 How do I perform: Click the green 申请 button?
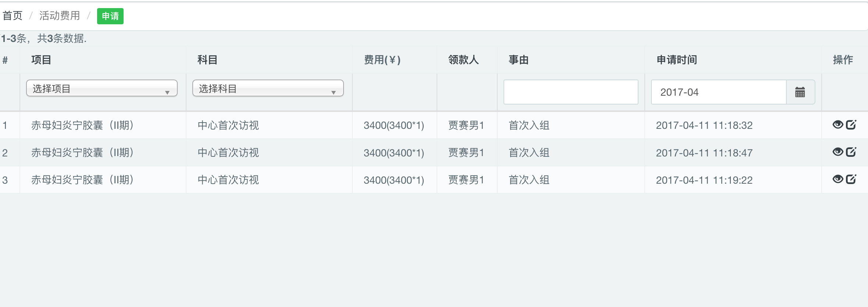pos(110,16)
